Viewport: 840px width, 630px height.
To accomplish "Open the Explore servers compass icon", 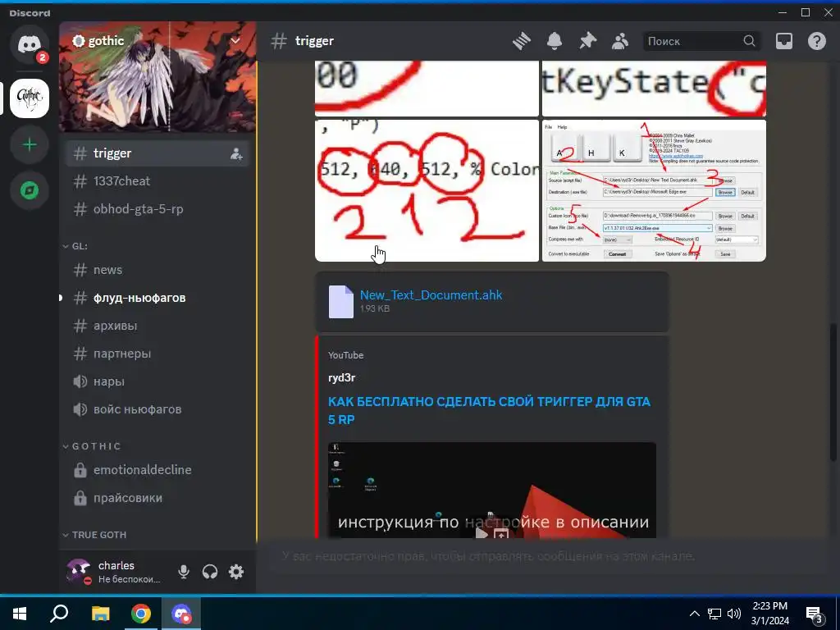I will point(30,190).
